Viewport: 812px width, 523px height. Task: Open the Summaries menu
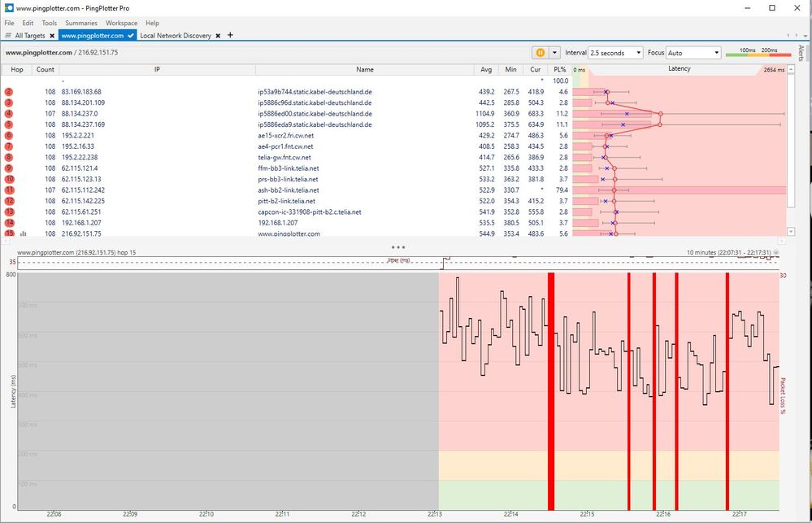tap(81, 24)
